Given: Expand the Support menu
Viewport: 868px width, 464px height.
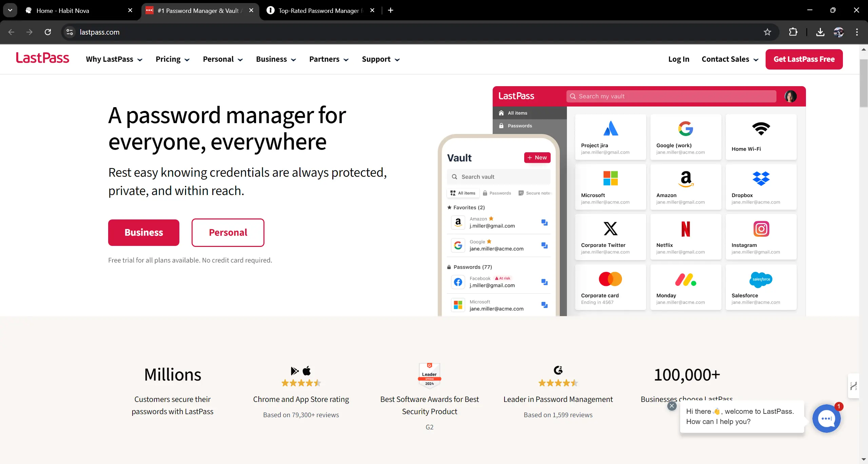Looking at the screenshot, I should (381, 59).
